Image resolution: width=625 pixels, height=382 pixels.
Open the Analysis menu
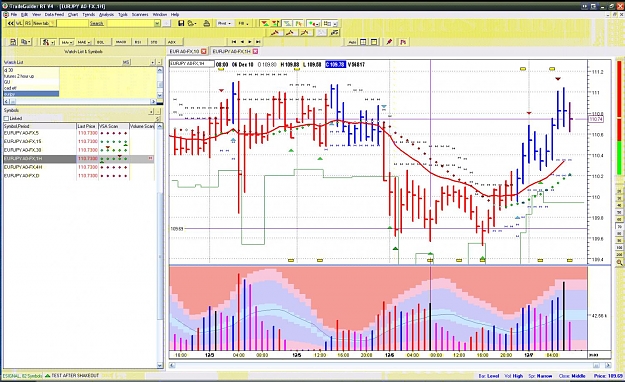pos(106,14)
